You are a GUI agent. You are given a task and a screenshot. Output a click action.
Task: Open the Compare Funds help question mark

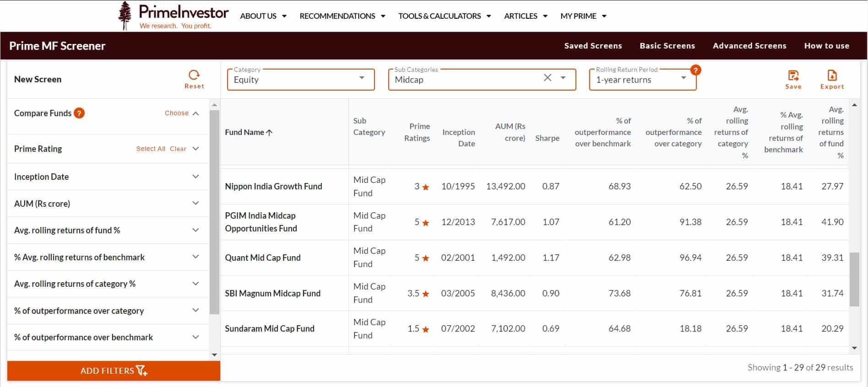click(79, 113)
